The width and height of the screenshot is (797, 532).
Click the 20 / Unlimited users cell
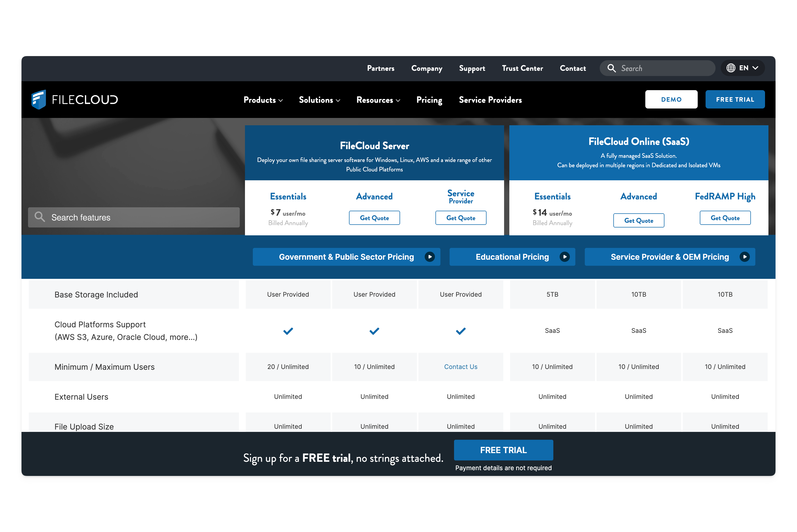288,367
